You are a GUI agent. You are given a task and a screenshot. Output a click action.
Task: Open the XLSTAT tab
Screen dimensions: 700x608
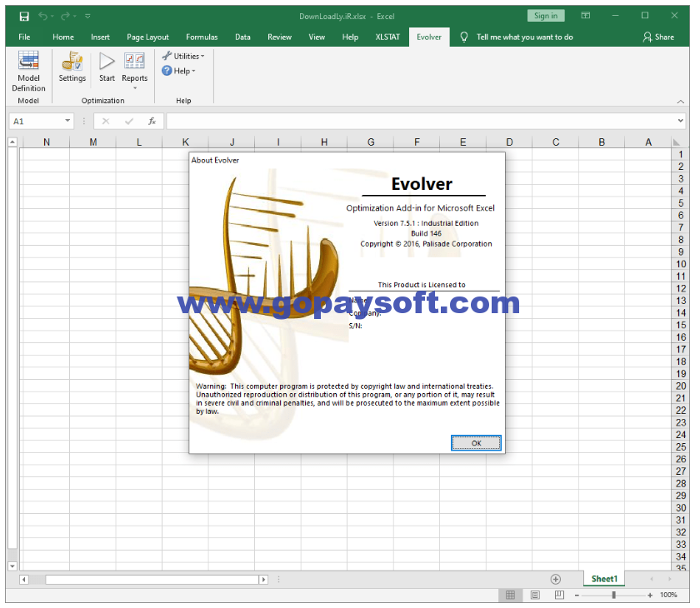387,37
